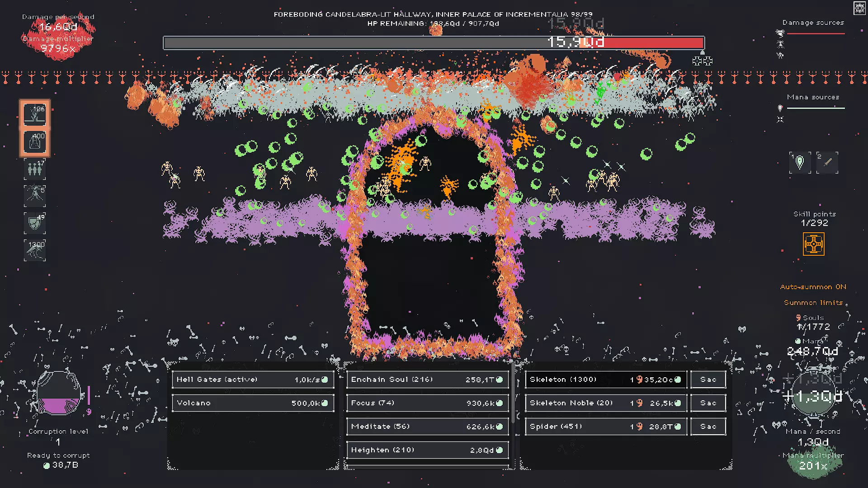Click the skeleton hand icon labeled 1300
868x488 pixels.
(x=35, y=250)
